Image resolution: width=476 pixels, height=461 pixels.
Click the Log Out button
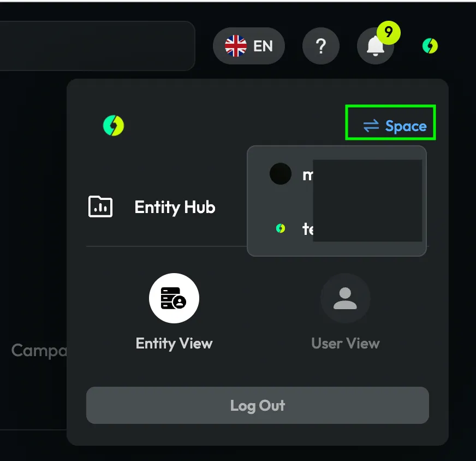click(258, 405)
